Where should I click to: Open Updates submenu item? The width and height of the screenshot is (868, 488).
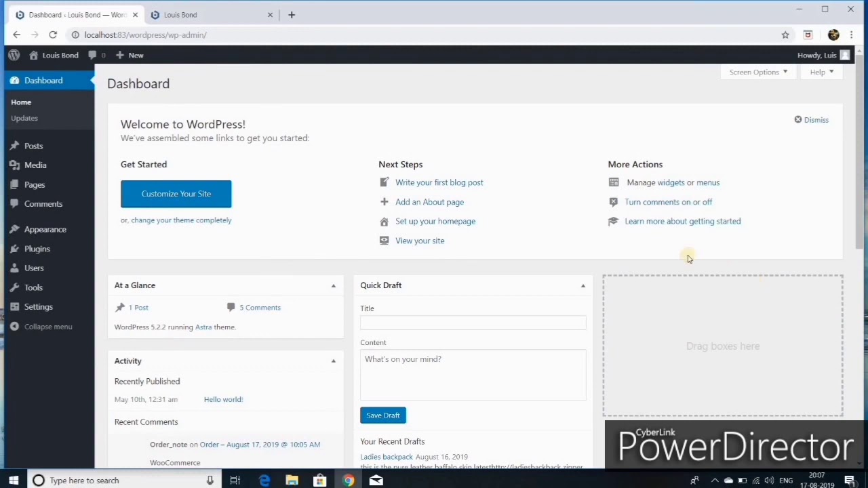24,118
